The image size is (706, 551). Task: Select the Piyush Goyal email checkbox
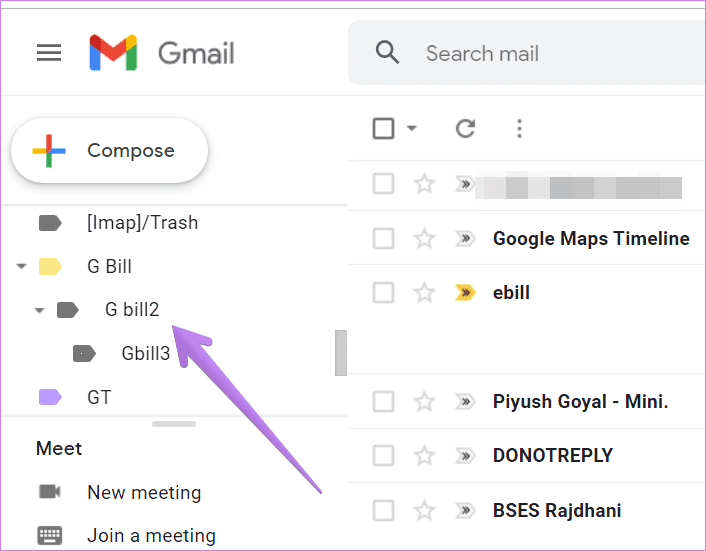383,401
